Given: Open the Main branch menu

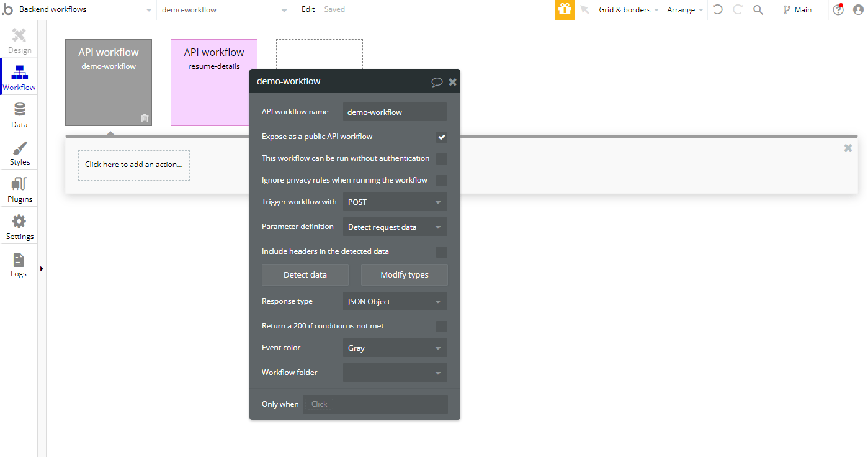Looking at the screenshot, I should (797, 9).
